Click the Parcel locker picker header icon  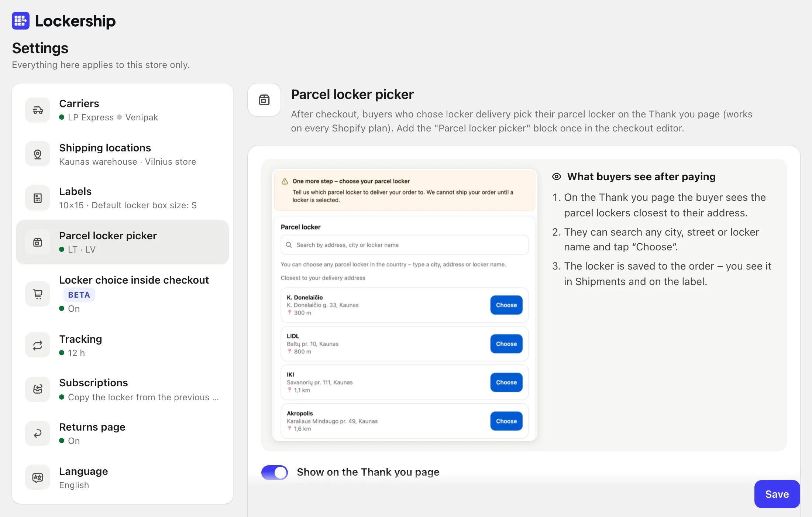pyautogui.click(x=264, y=100)
